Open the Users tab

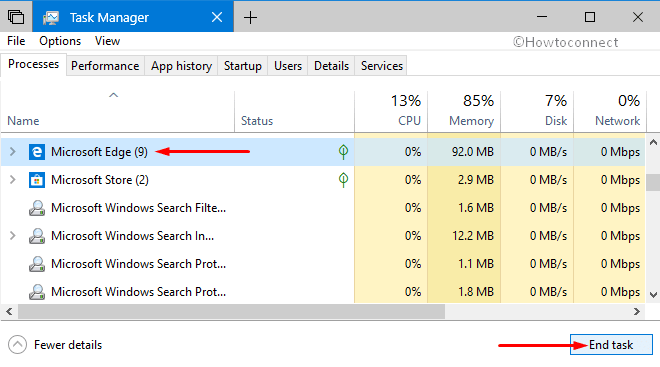pyautogui.click(x=288, y=66)
